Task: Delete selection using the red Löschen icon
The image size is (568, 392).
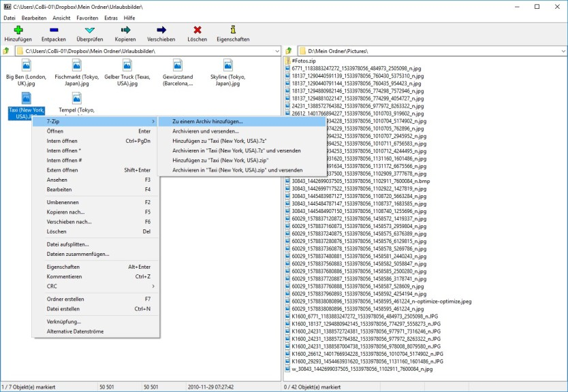Action: (x=197, y=31)
